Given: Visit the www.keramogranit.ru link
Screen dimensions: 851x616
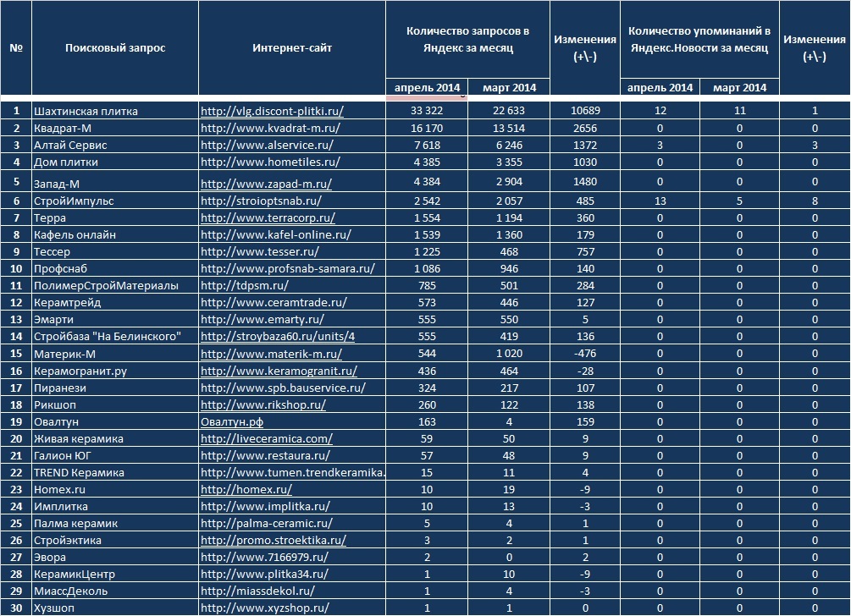Looking at the screenshot, I should click(279, 371).
